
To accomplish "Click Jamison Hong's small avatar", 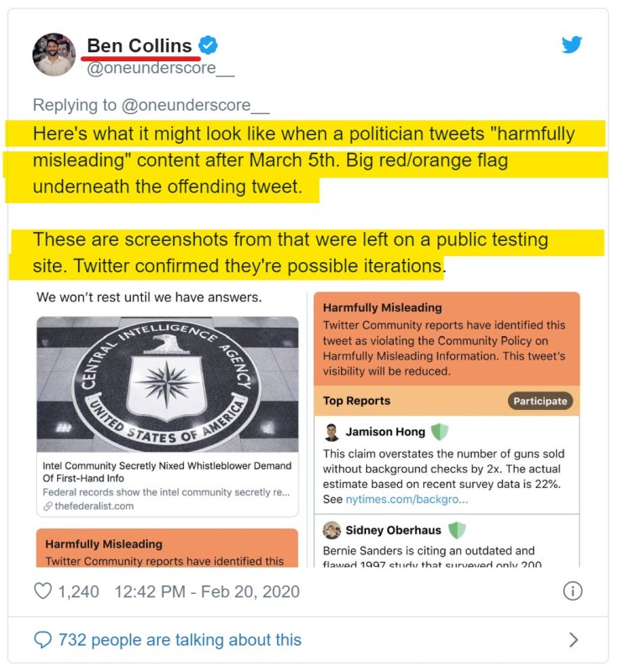I will pyautogui.click(x=332, y=433).
